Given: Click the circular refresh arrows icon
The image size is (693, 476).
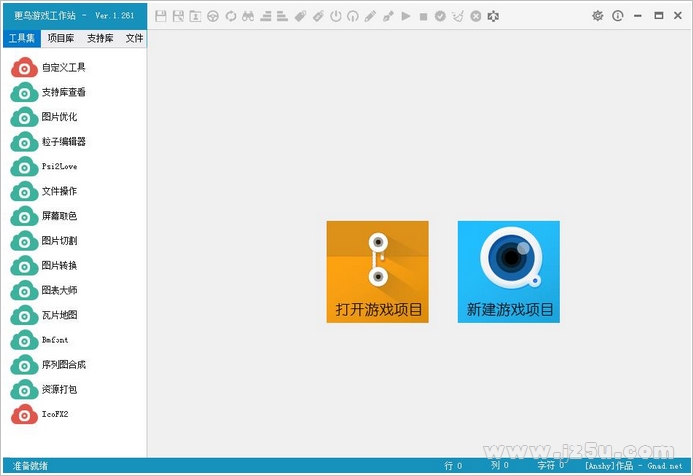Looking at the screenshot, I should [x=231, y=16].
